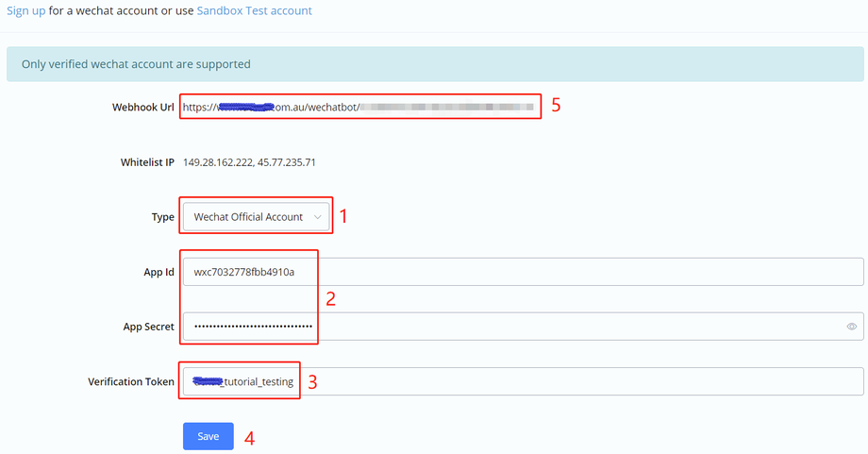This screenshot has height=454, width=868.
Task: Click the Verification Token label
Action: point(130,381)
